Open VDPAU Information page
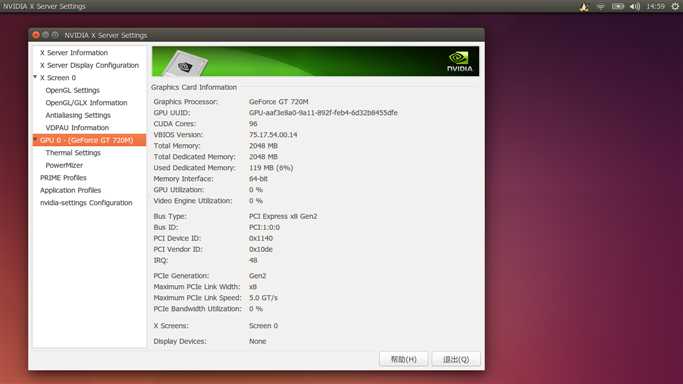The height and width of the screenshot is (384, 683). point(77,128)
